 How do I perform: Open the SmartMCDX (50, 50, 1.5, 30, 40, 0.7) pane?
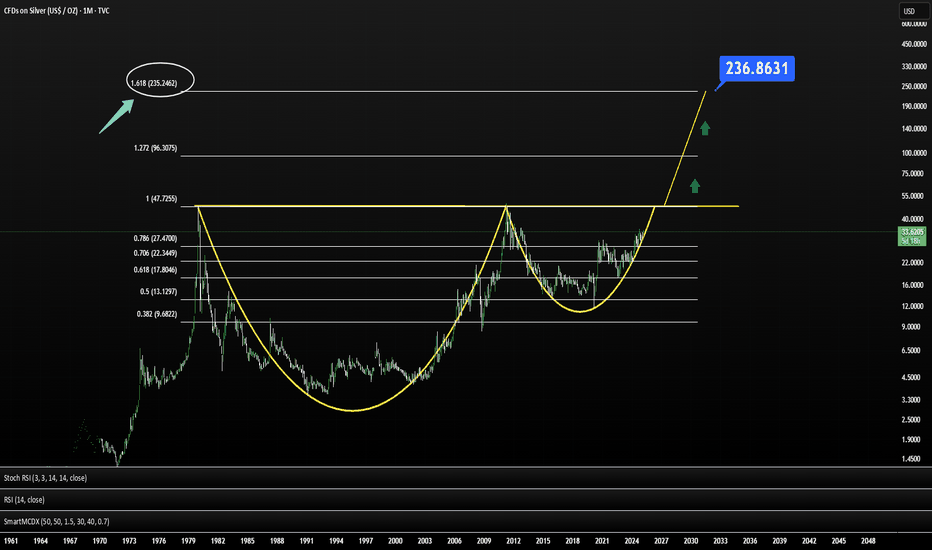click(x=56, y=521)
